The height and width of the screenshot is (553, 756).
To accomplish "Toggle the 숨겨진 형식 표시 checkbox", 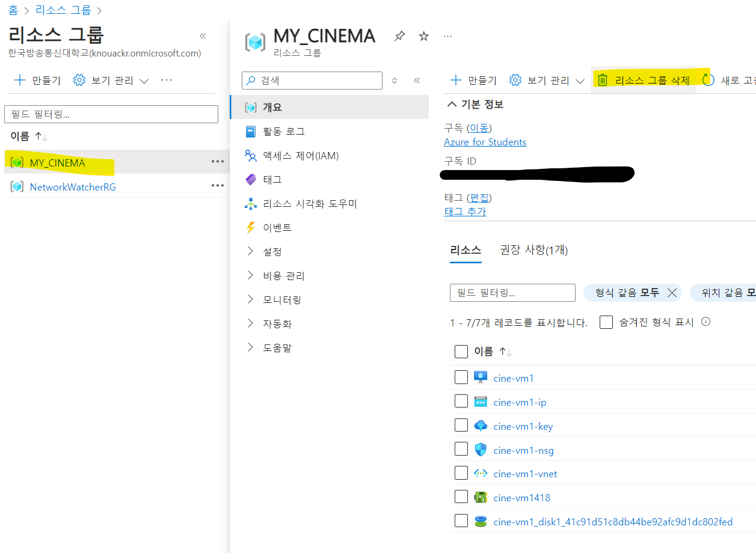I will [x=606, y=322].
